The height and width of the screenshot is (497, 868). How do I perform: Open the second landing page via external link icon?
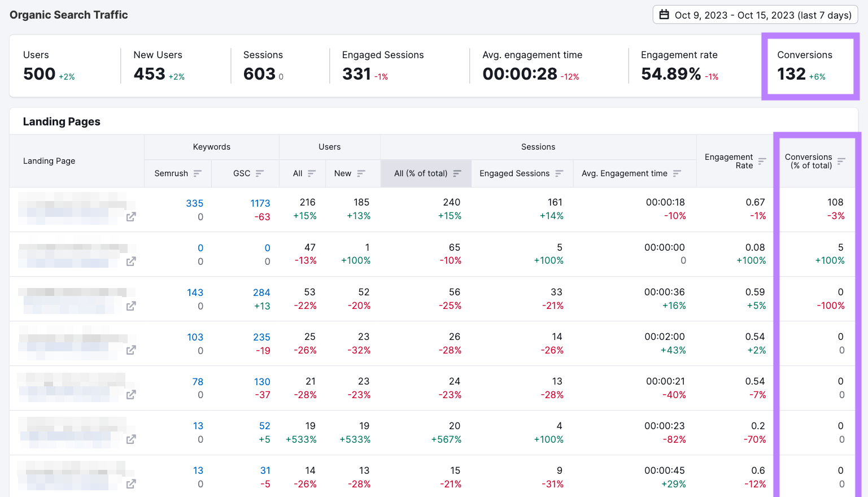click(130, 261)
